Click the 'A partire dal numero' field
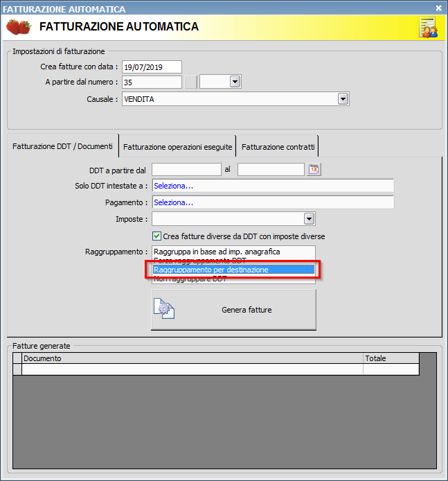The image size is (448, 481). click(x=152, y=82)
